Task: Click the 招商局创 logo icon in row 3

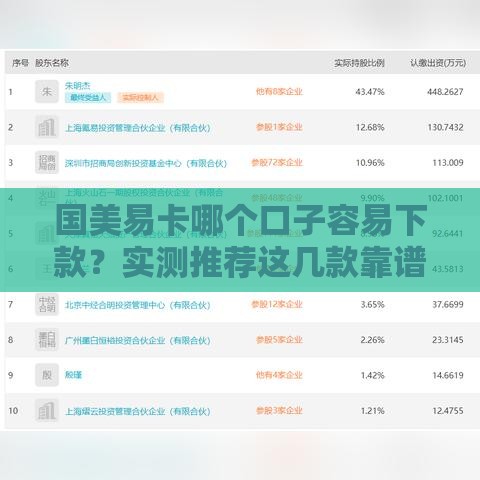Action: tap(47, 162)
